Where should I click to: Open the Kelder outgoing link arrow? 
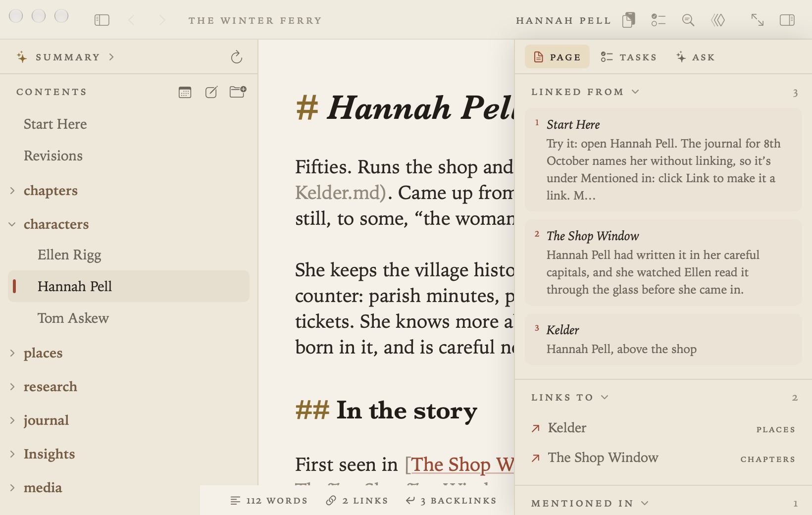535,428
